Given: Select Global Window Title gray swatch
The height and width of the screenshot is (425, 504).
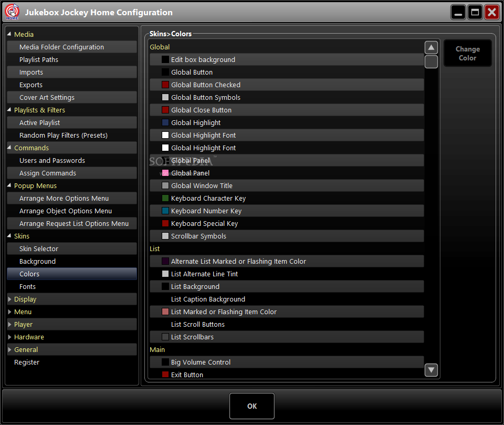Looking at the screenshot, I should [x=165, y=185].
